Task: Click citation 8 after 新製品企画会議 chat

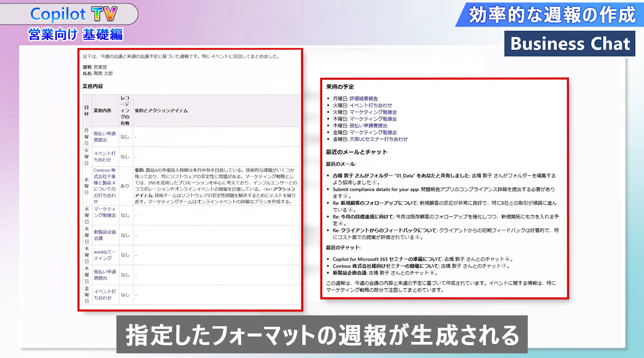Action: [x=432, y=273]
